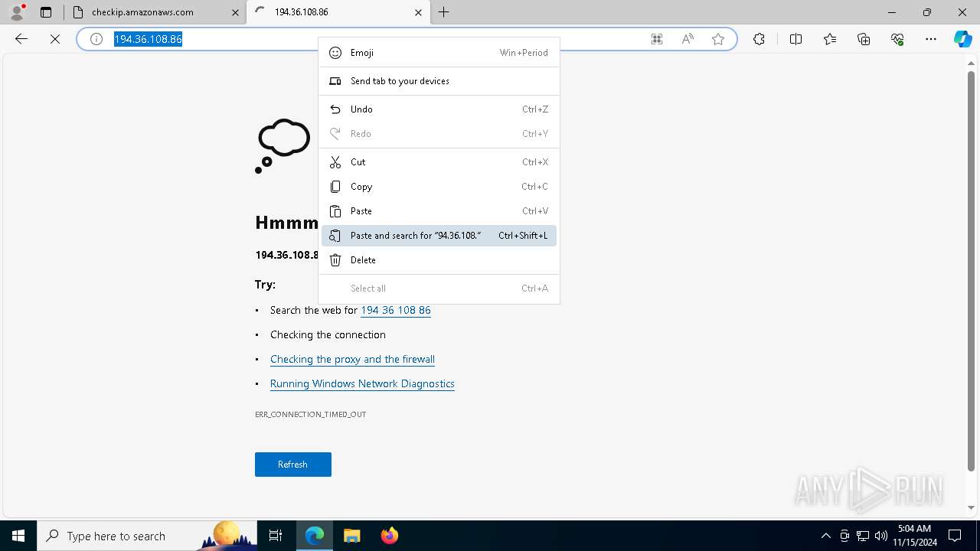Select Send tab to your devices
Viewport: 980px width, 551px height.
point(439,81)
